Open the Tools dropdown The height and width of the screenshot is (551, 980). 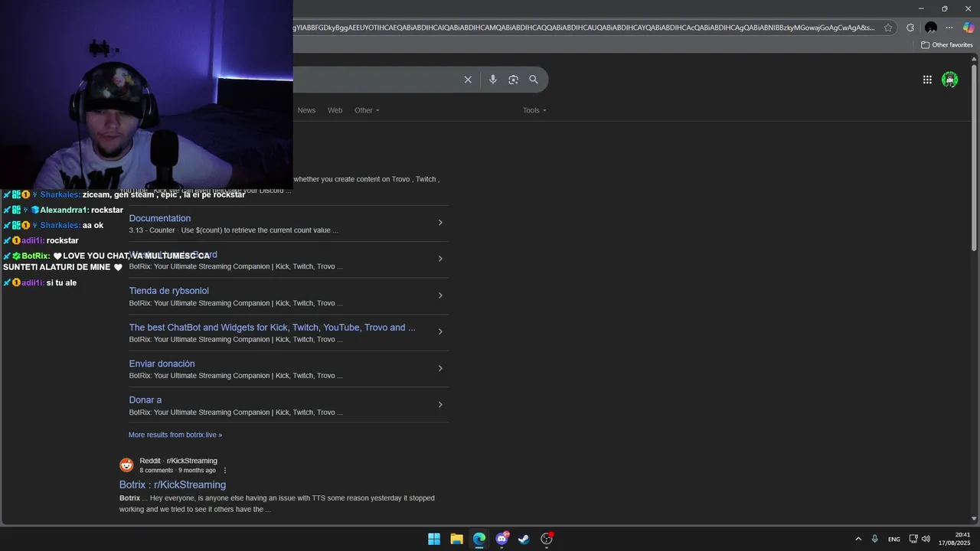click(x=534, y=110)
